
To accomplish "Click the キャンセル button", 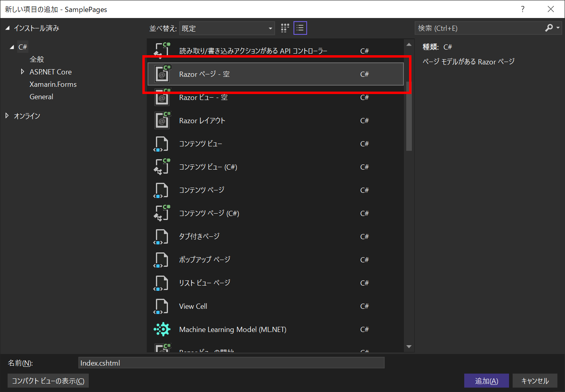I will pos(535,380).
